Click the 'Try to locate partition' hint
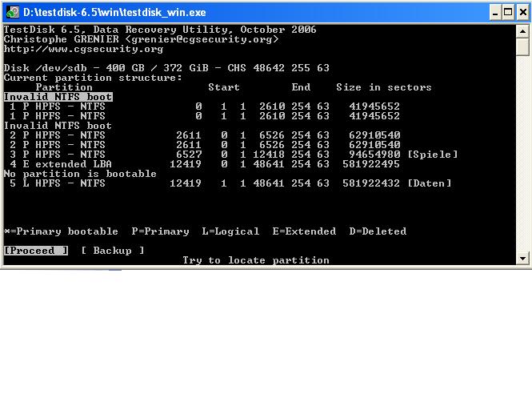The image size is (532, 410). tap(256, 260)
